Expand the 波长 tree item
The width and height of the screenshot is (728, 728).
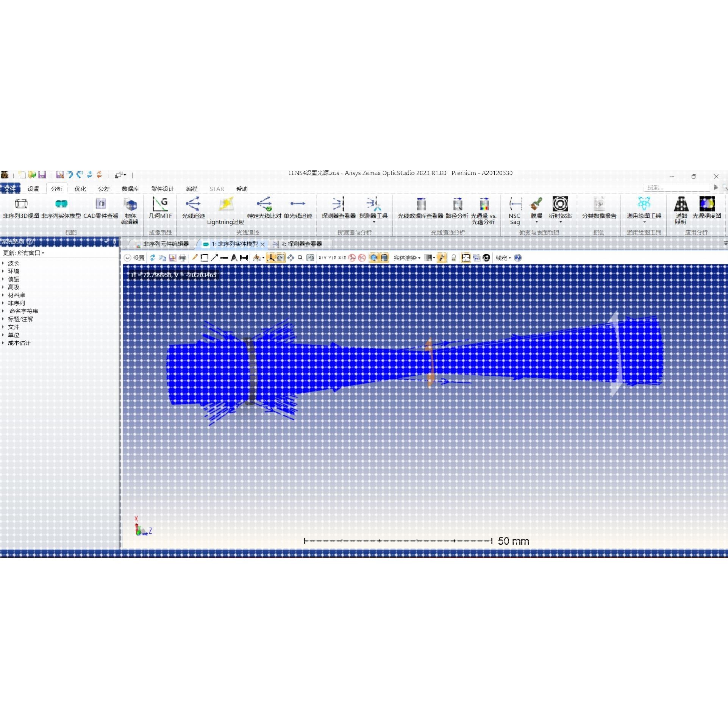click(3, 263)
